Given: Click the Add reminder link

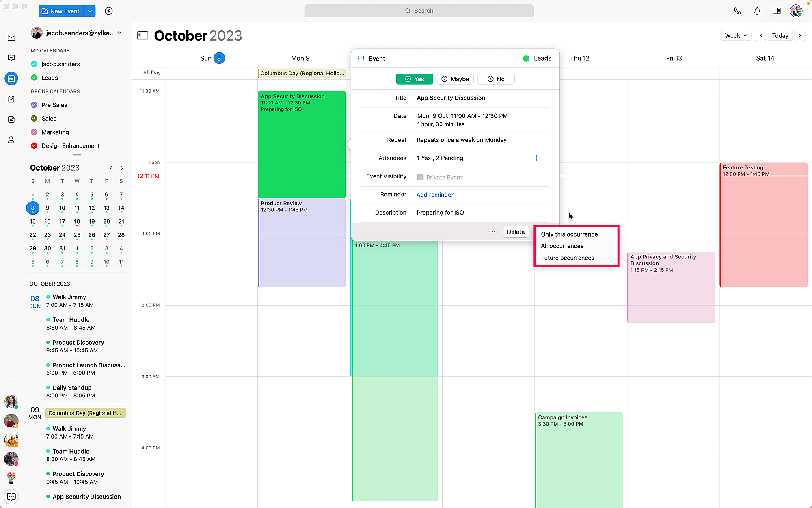Looking at the screenshot, I should [434, 195].
